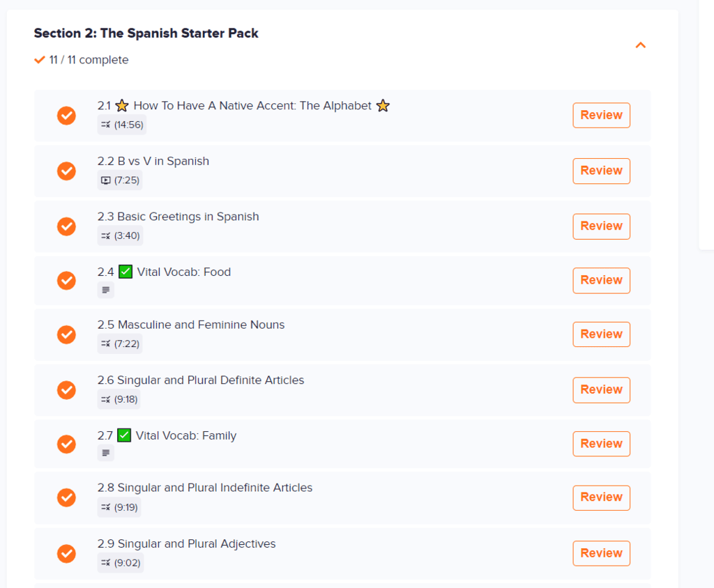Click the duration icon under lesson 2.1 Alphabet
This screenshot has width=714, height=588.
[x=106, y=125]
